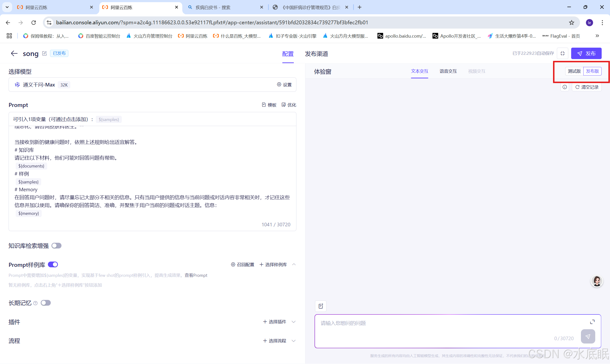610x364 pixels.
Task: Click the back arrow beside song title
Action: [14, 53]
